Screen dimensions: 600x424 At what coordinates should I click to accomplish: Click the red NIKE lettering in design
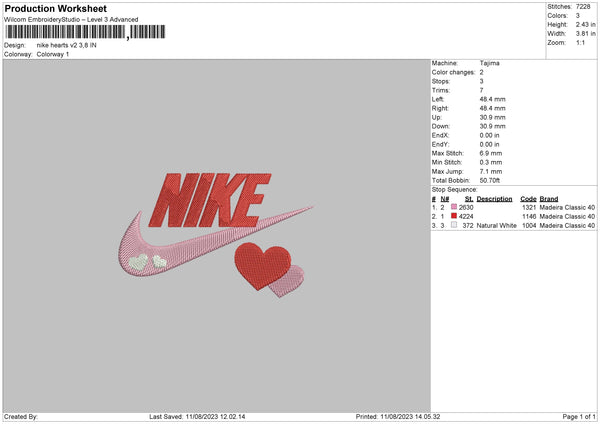click(209, 199)
